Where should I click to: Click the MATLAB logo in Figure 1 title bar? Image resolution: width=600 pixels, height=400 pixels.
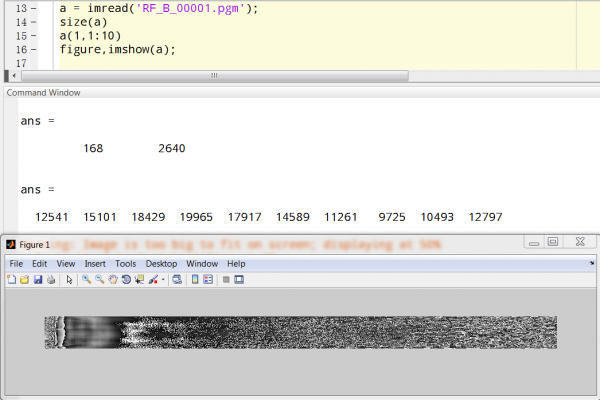[x=11, y=245]
